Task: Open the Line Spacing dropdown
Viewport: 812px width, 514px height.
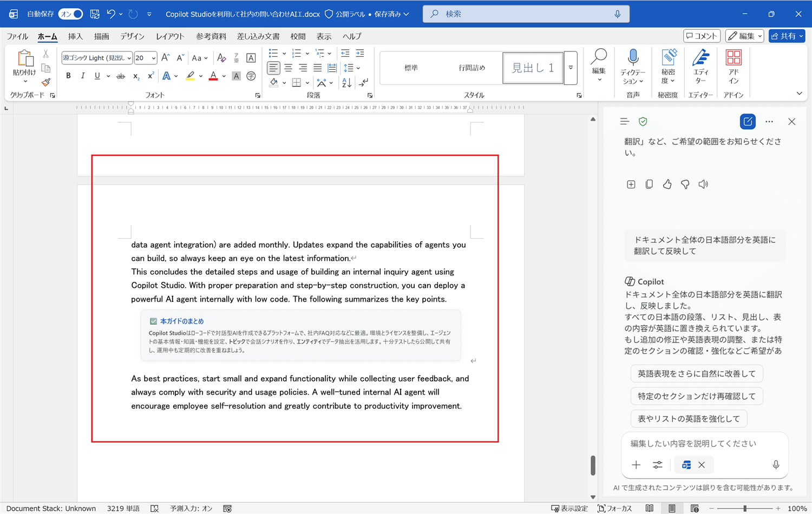Action: 351,68
